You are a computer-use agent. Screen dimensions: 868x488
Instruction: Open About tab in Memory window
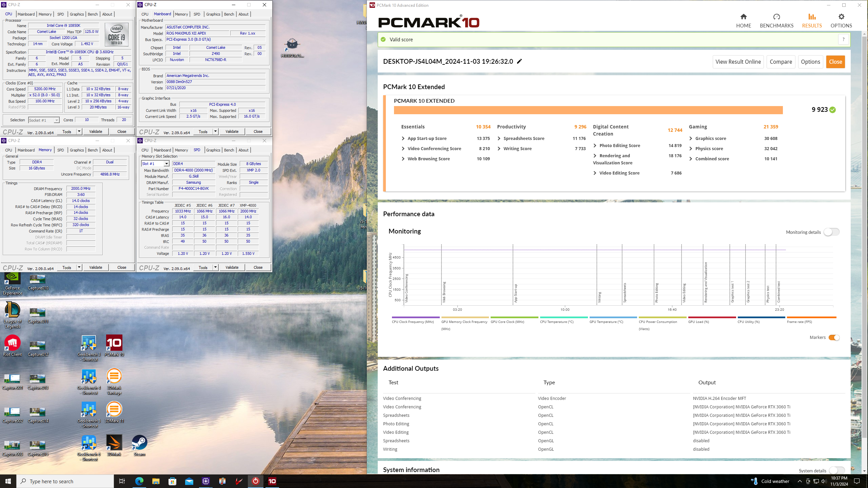pyautogui.click(x=107, y=150)
